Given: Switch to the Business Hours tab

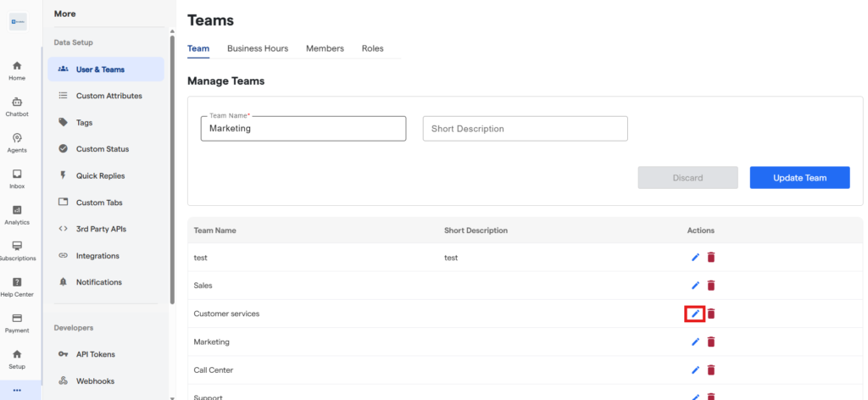Looking at the screenshot, I should (x=258, y=48).
